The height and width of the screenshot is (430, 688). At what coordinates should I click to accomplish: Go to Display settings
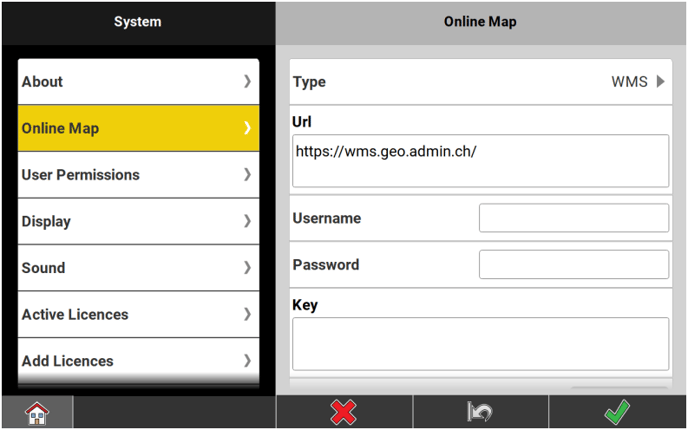(138, 221)
